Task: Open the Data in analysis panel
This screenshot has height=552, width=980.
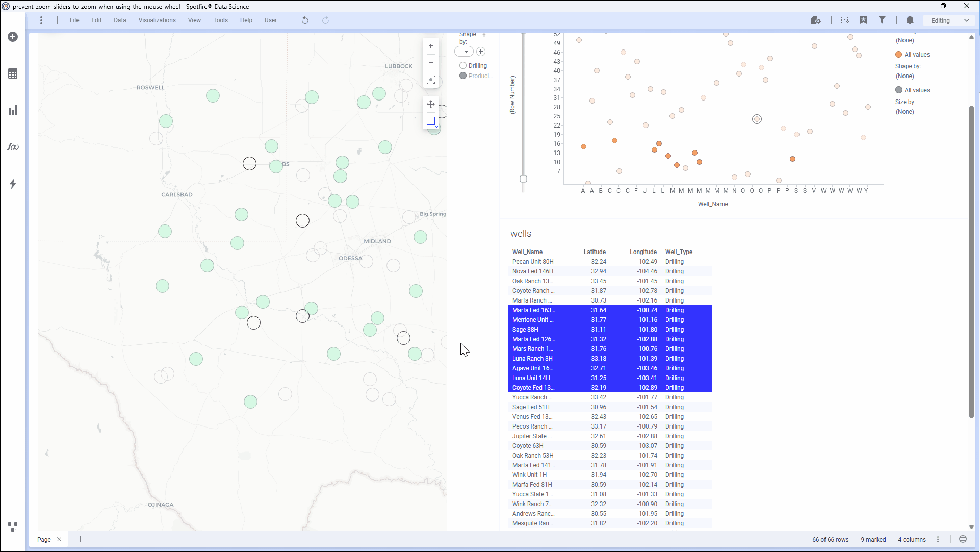Action: point(13,74)
